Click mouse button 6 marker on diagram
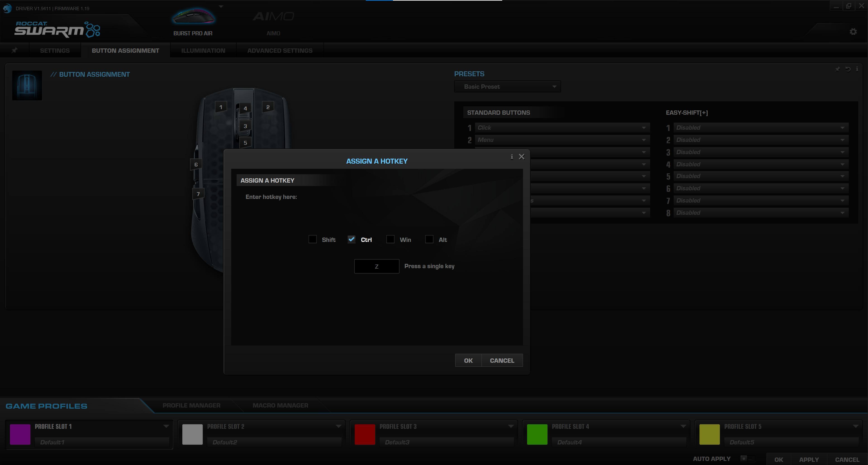This screenshot has width=868, height=465. pyautogui.click(x=196, y=165)
